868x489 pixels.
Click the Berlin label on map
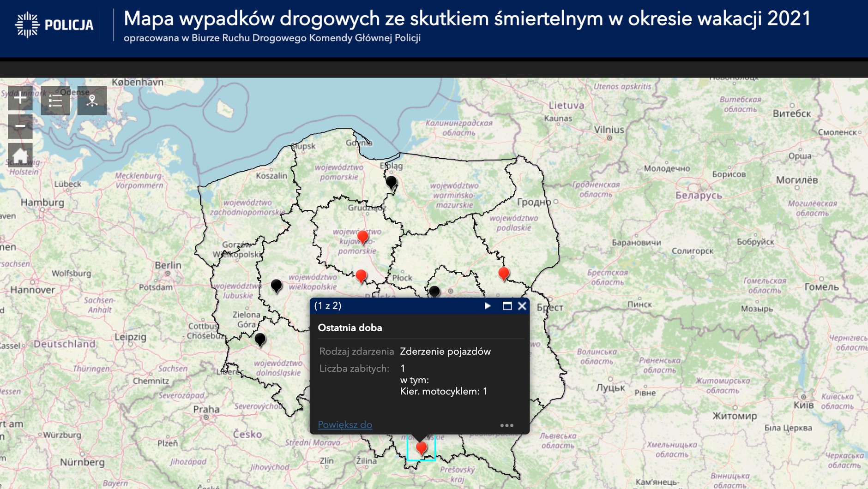(168, 265)
